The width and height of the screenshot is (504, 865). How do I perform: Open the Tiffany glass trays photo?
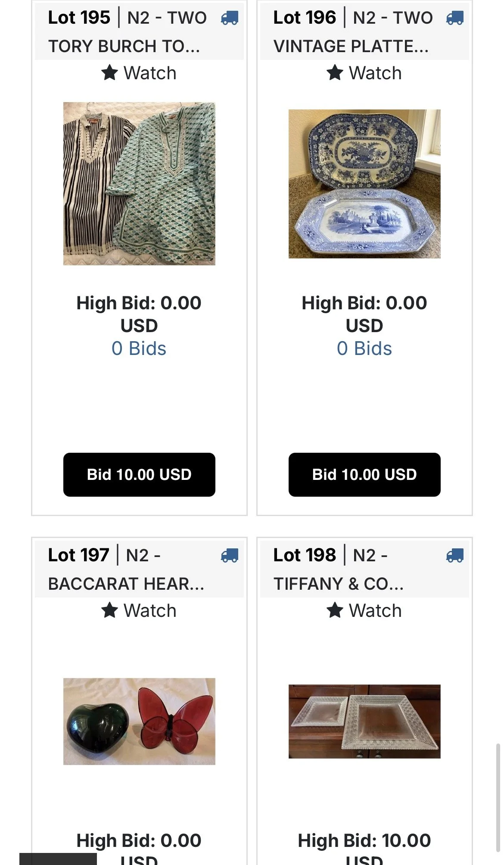coord(364,722)
